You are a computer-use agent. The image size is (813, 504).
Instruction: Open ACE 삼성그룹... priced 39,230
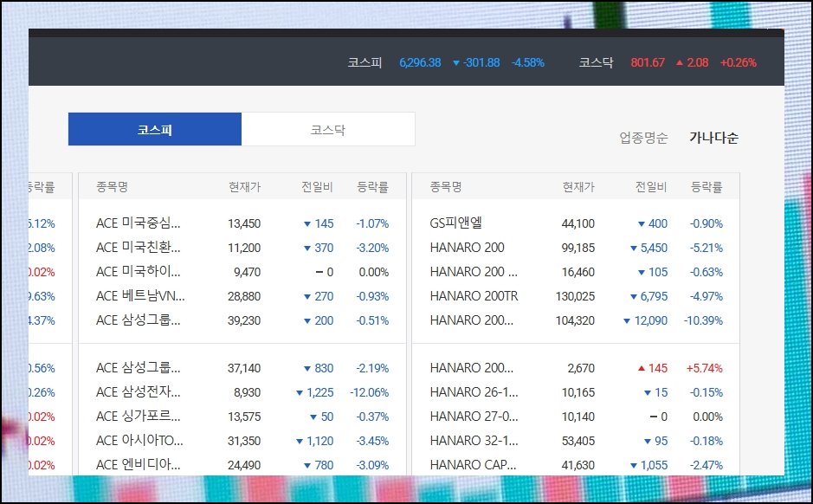138,320
